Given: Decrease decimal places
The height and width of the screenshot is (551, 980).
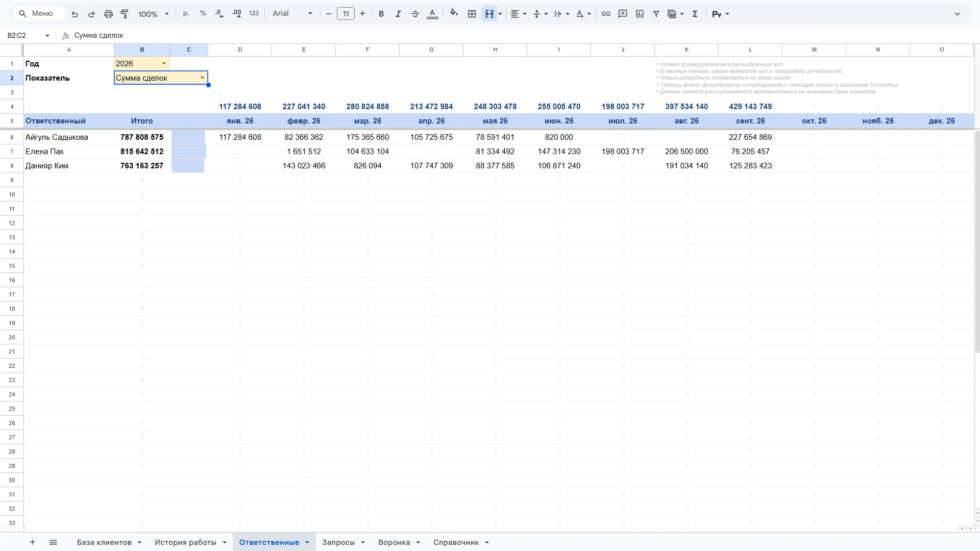Looking at the screenshot, I should pyautogui.click(x=219, y=14).
